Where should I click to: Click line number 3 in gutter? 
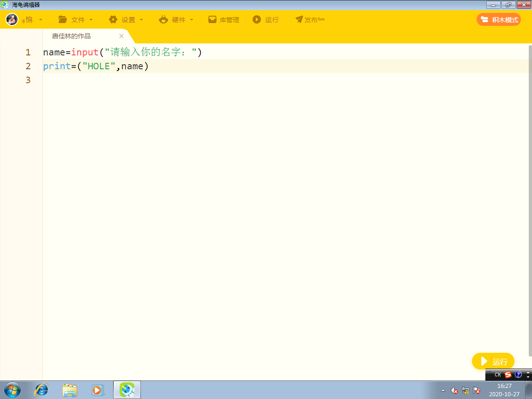point(28,80)
